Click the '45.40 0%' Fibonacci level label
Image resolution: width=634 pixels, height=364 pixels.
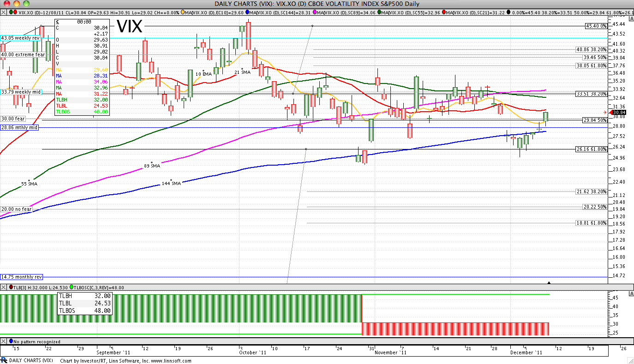[x=596, y=26]
